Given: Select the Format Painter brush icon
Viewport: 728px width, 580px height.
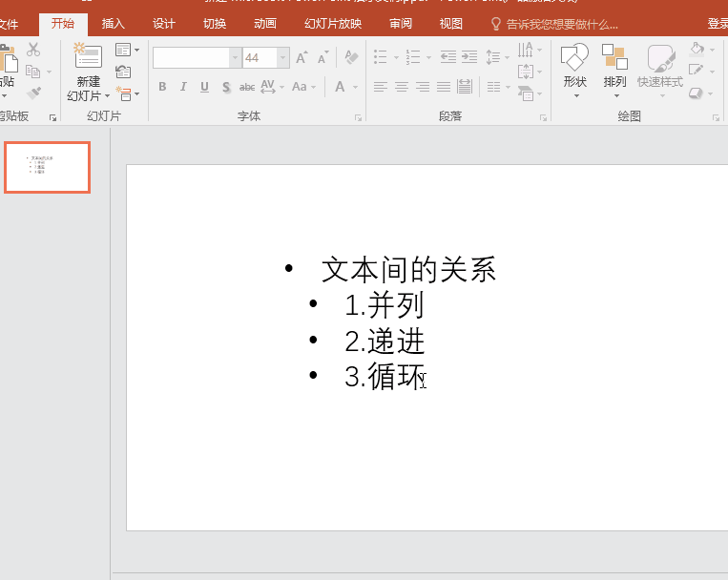Looking at the screenshot, I should click(x=33, y=93).
